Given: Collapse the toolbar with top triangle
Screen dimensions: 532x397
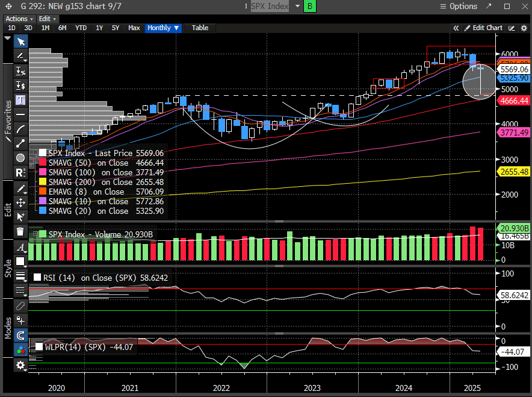Looking at the screenshot, I should [7, 39].
